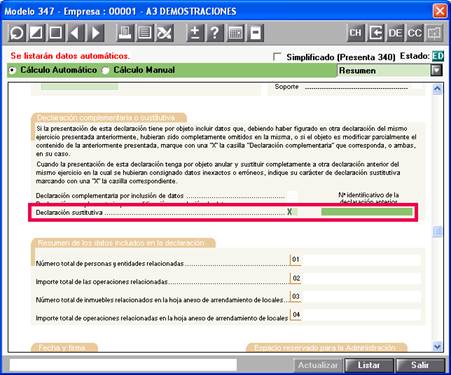Image resolution: width=451 pixels, height=375 pixels.
Task: Select Cálculo Manual radio button
Action: (105, 71)
